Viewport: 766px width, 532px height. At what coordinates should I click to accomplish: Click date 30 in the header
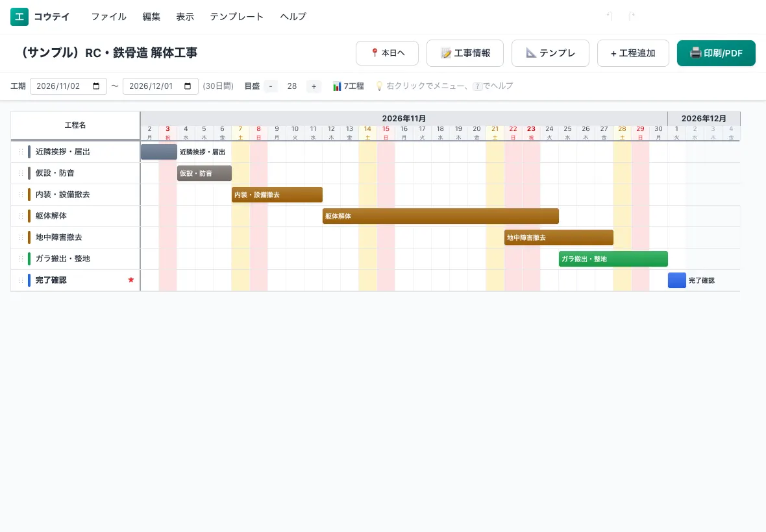click(x=658, y=133)
